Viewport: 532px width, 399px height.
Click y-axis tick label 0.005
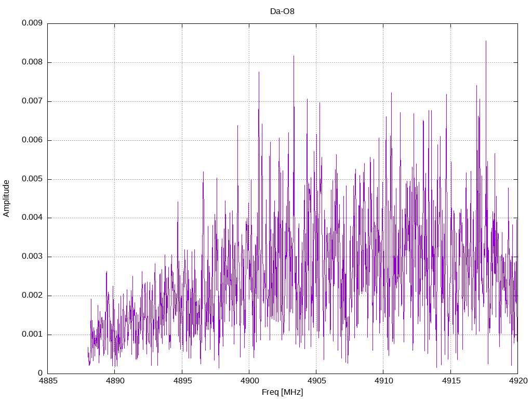point(32,179)
